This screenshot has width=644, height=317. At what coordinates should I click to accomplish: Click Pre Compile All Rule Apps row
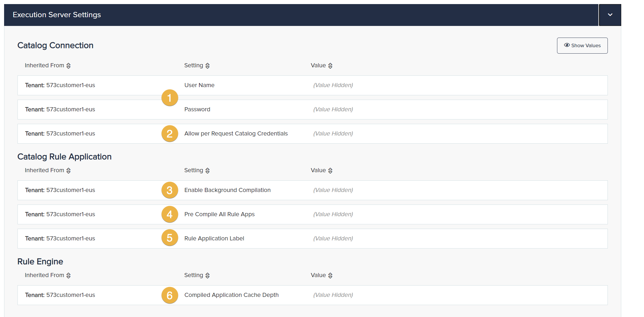tap(219, 214)
